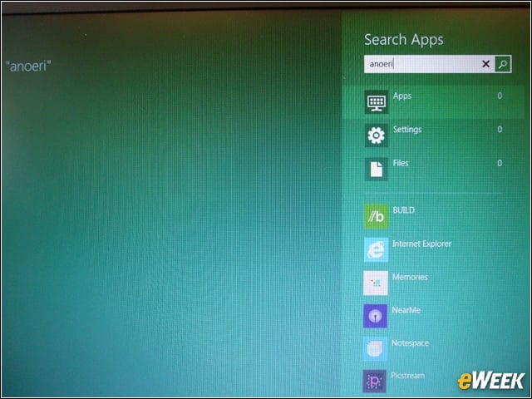Click the search input field containing anoeri

429,64
